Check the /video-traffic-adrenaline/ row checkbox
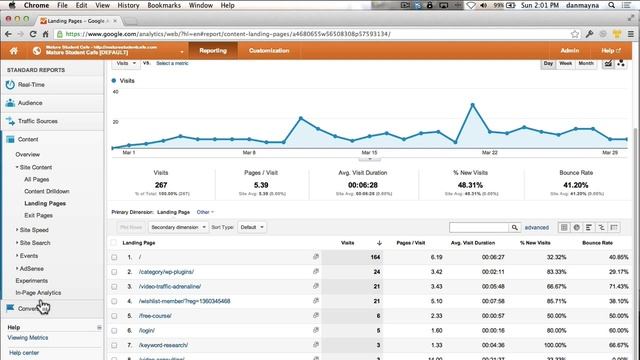 click(114, 287)
